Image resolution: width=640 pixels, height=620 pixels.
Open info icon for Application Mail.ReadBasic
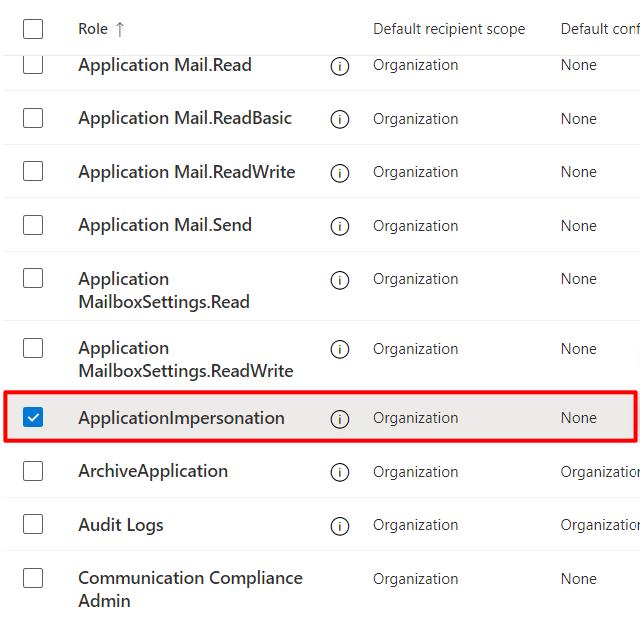340,119
